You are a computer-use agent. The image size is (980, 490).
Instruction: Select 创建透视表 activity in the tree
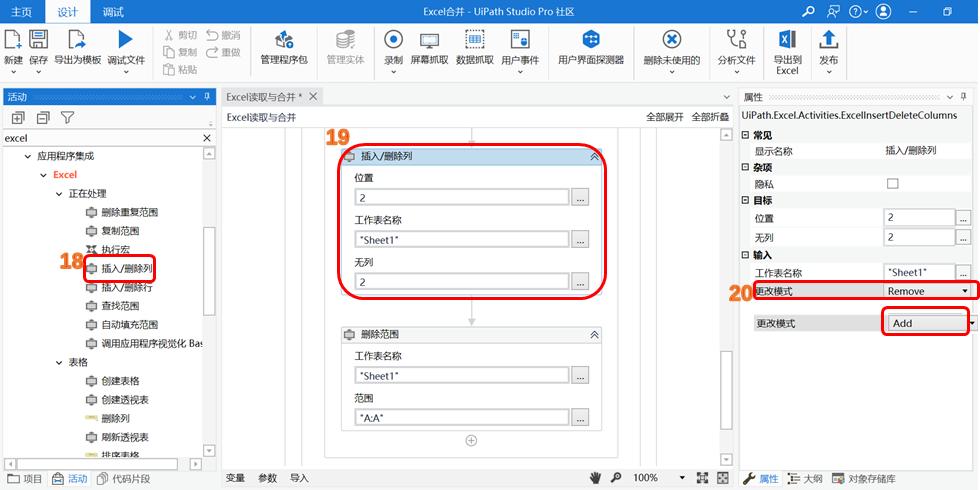(x=125, y=400)
